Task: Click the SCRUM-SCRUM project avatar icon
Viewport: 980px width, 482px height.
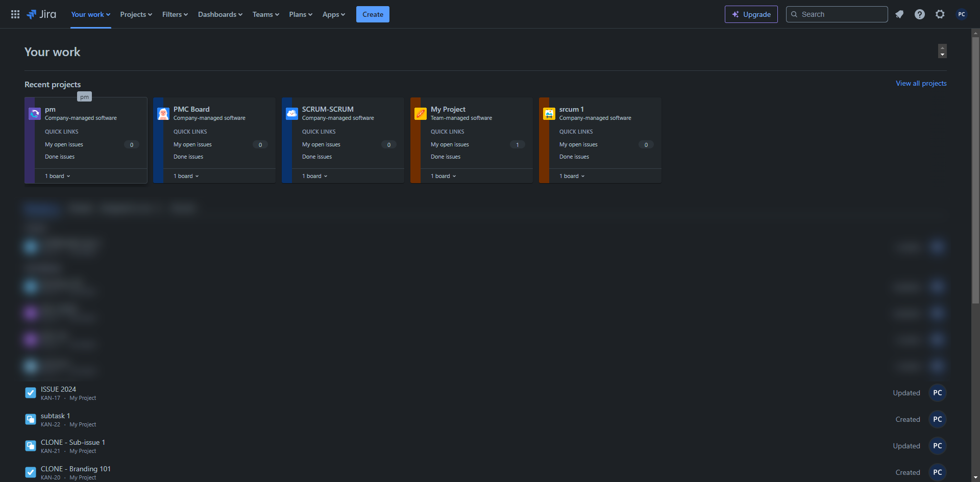Action: click(x=292, y=114)
